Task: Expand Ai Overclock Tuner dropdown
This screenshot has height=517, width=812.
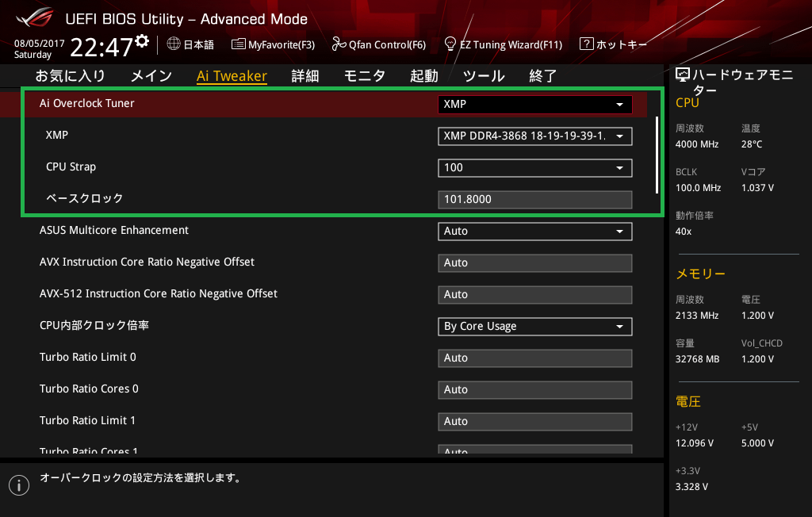Action: click(x=535, y=104)
